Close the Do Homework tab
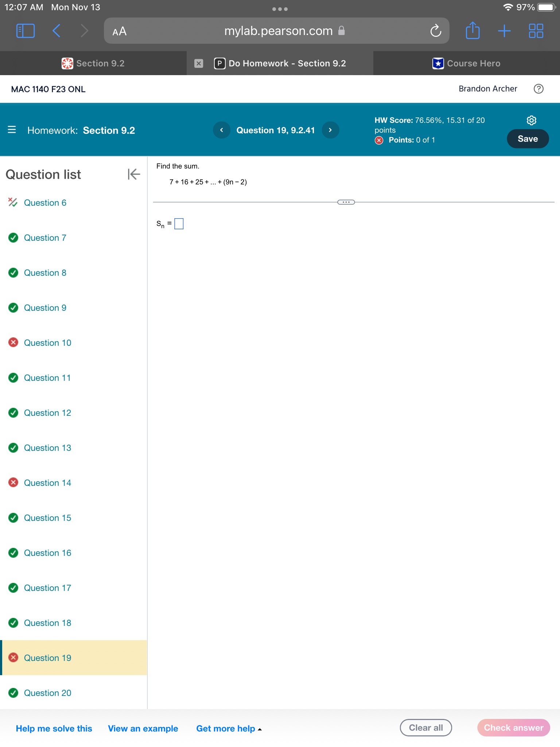Image resolution: width=560 pixels, height=747 pixels. click(199, 63)
